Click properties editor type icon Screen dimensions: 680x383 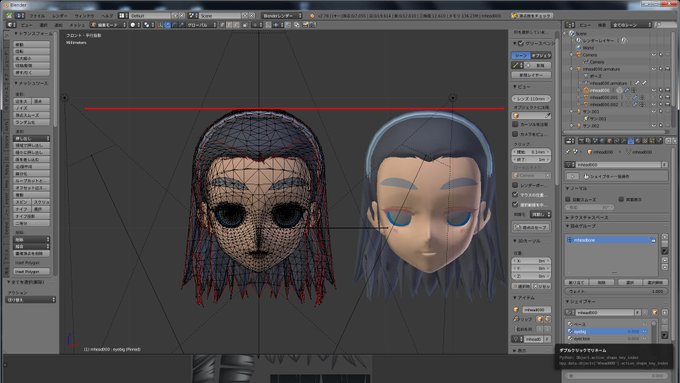[570, 141]
